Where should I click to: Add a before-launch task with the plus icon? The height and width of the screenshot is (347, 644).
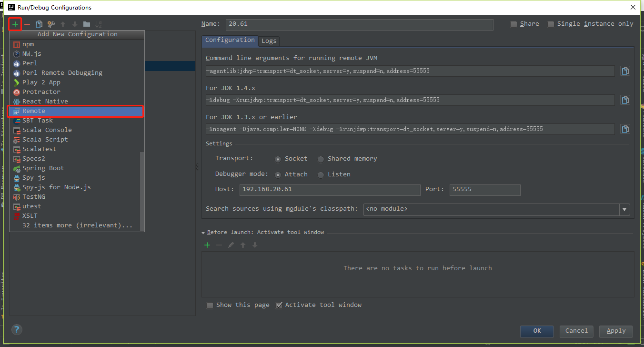click(x=207, y=245)
